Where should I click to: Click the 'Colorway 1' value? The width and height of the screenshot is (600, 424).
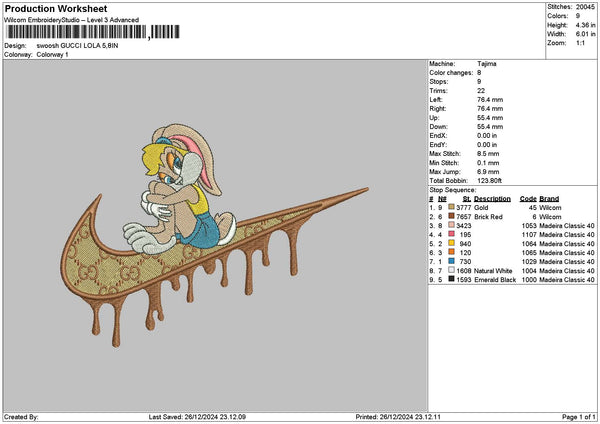[x=52, y=55]
